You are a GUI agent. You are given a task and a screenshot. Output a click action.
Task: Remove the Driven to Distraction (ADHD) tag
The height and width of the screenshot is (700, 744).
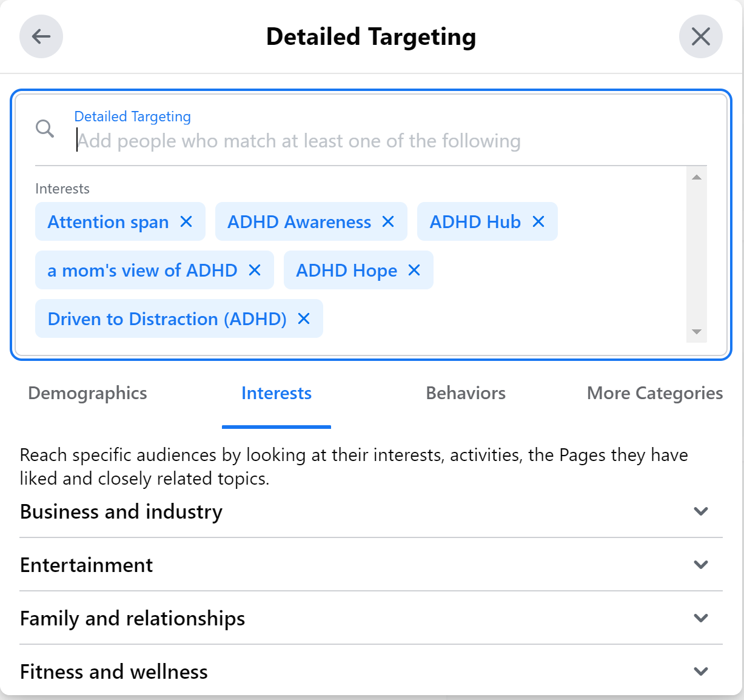click(304, 319)
